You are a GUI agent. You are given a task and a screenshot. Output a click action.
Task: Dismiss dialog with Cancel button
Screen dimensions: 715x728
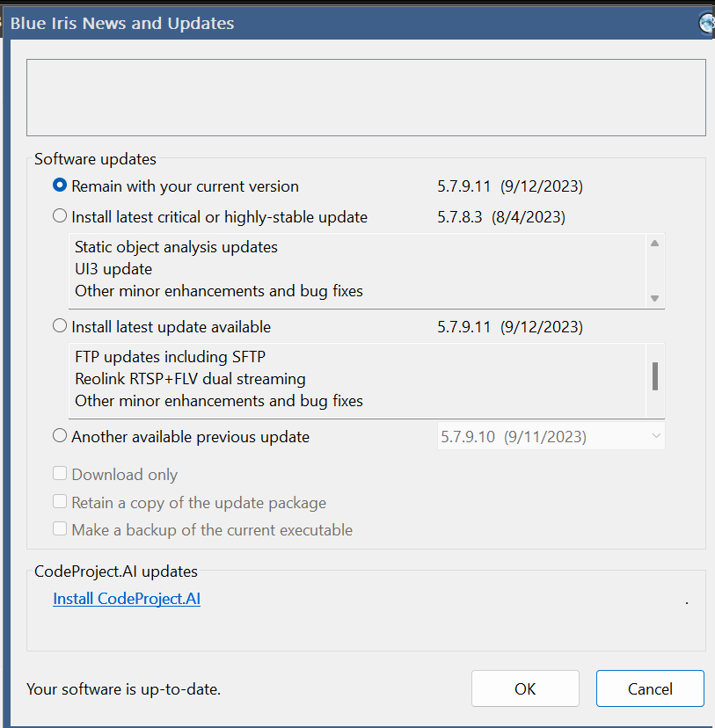click(x=650, y=688)
